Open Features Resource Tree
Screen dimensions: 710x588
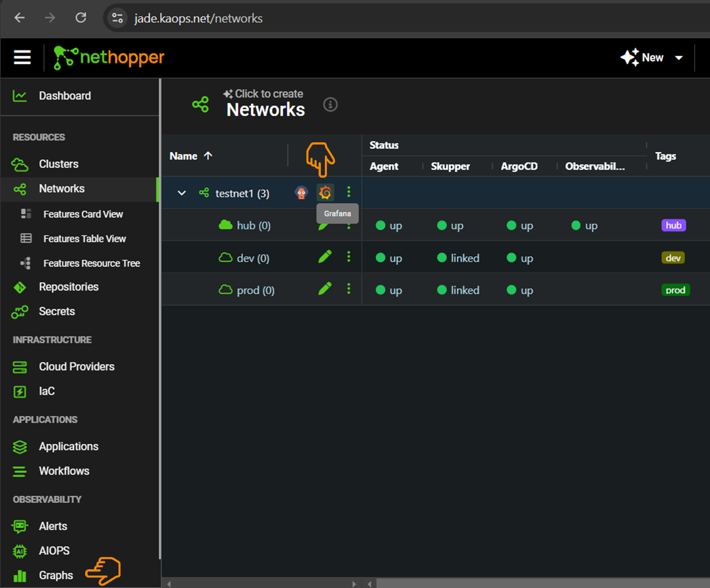pos(80,263)
